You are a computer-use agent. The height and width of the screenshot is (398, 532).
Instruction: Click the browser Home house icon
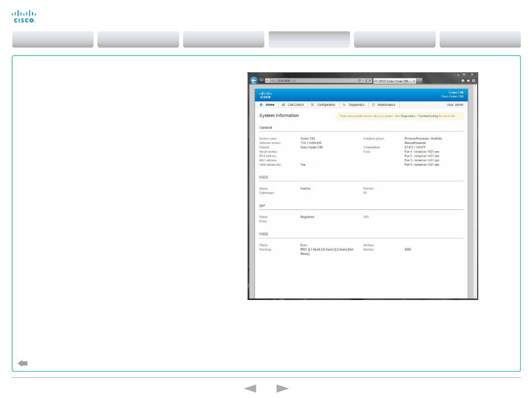point(463,81)
